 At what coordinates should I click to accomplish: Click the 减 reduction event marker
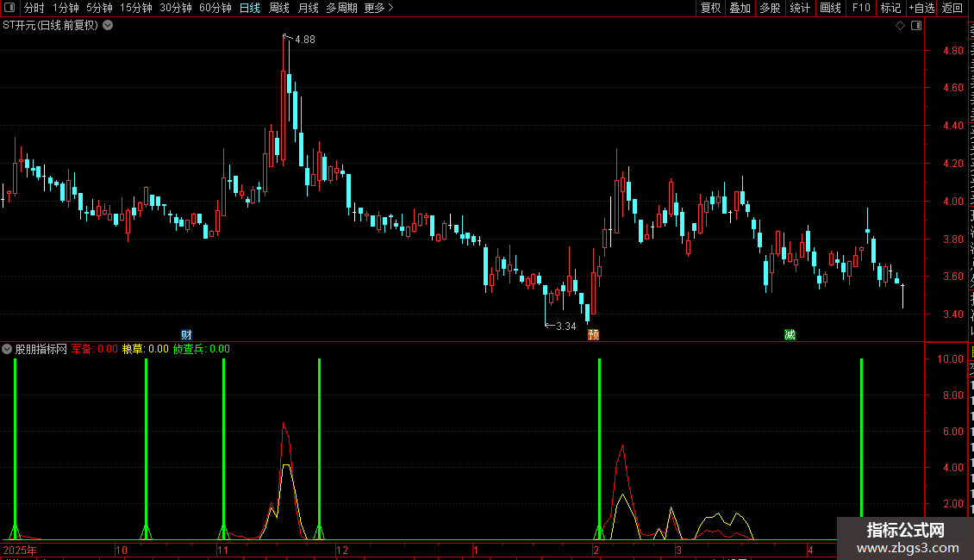coord(790,334)
